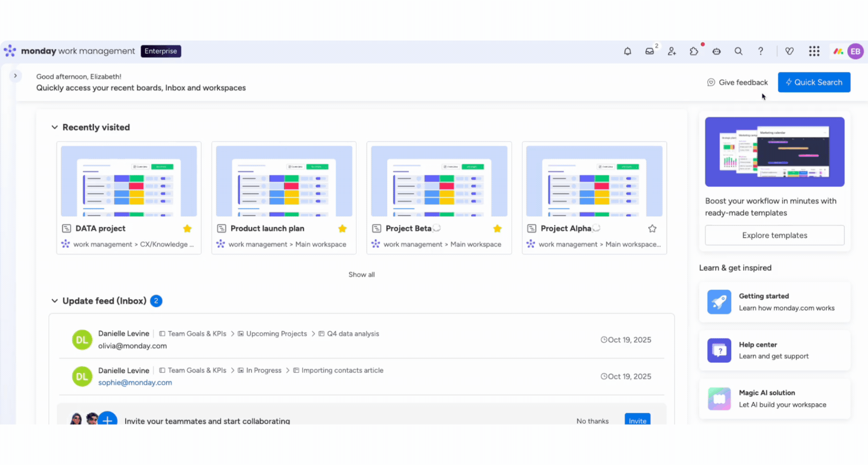Screen dimensions: 868x465
Task: Open the Project Alpha thumbnail
Action: [594, 181]
